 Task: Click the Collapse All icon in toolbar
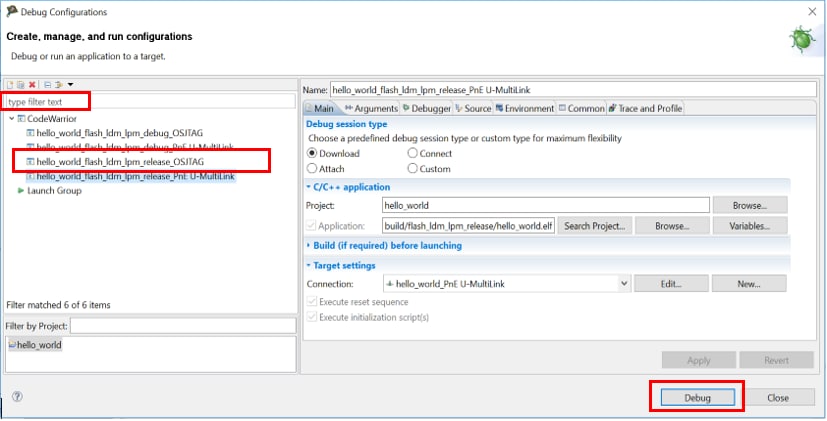pos(47,84)
